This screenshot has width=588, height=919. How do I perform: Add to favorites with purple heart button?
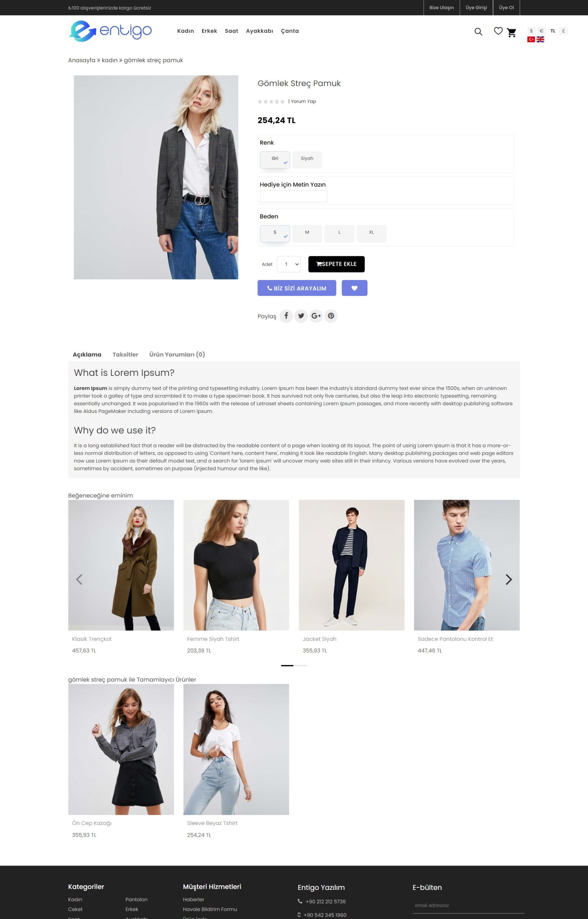click(x=354, y=288)
